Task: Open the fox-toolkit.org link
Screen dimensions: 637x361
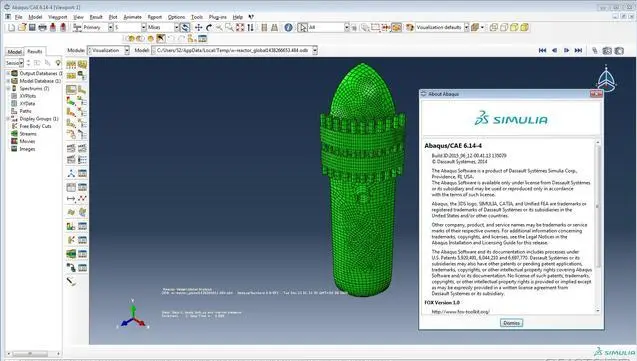Action: coord(461,312)
